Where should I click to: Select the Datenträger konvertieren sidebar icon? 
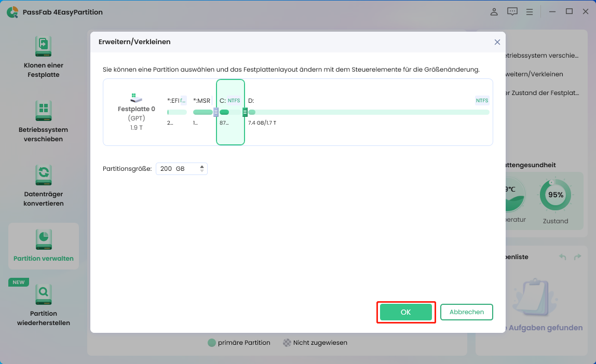44,175
